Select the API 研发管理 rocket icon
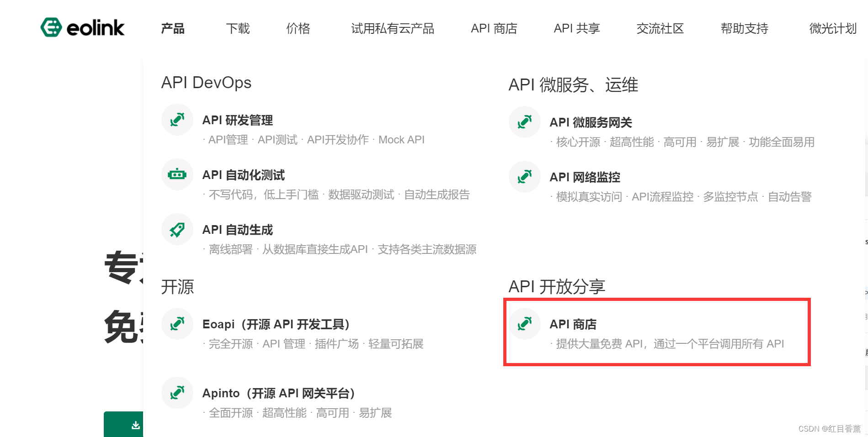868x437 pixels. point(177,120)
